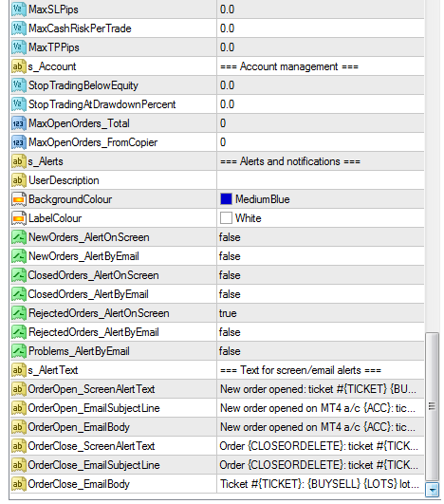Click the MediumBlue colour swatch
444x504 pixels.
point(226,199)
